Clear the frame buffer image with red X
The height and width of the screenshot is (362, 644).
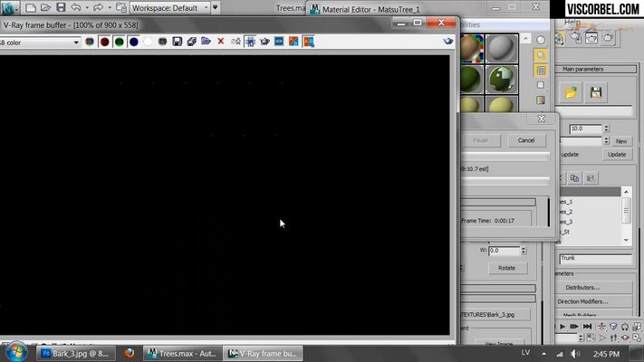[220, 42]
